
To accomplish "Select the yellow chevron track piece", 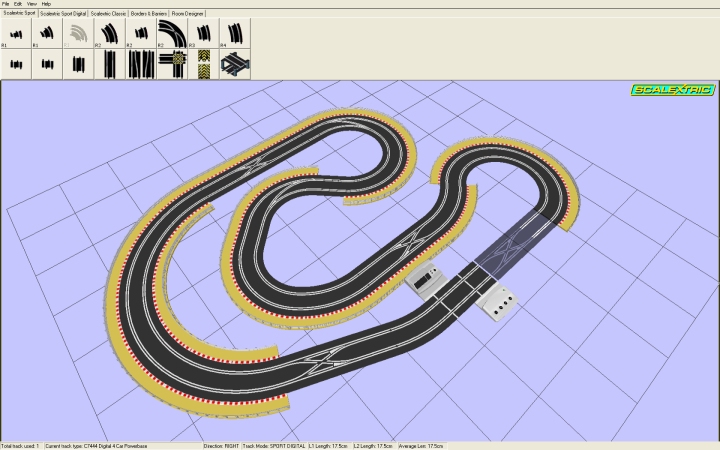I will click(x=204, y=64).
